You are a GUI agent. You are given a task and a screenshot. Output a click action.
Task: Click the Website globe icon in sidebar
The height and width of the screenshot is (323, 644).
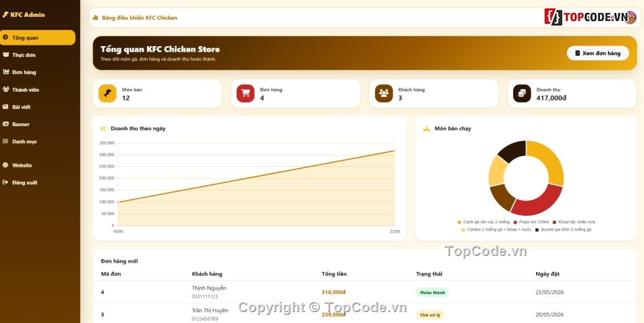5,165
